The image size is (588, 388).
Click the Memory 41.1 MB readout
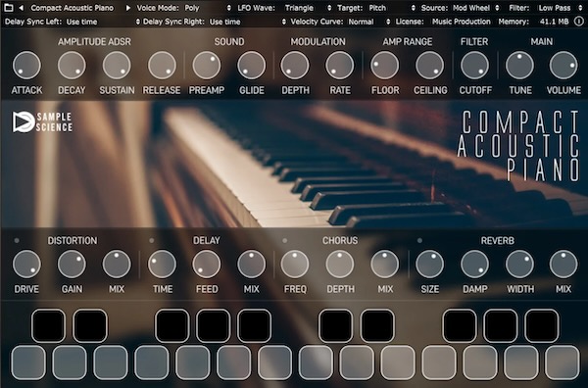point(533,22)
